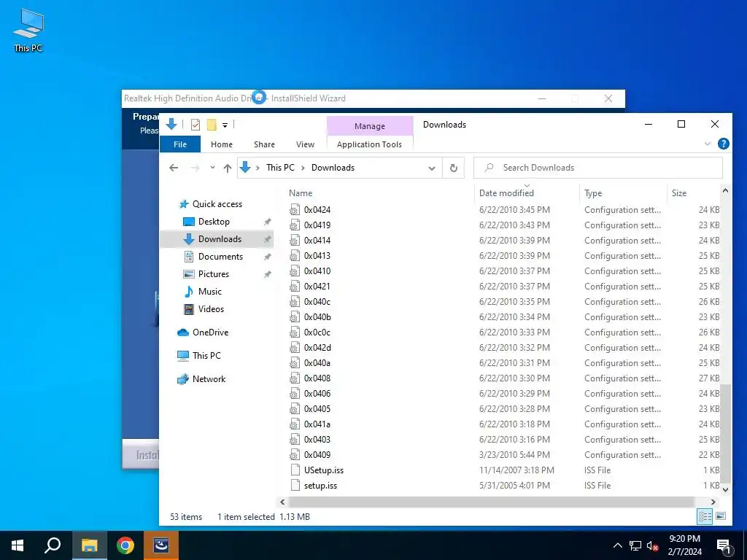Image resolution: width=747 pixels, height=560 pixels.
Task: Open the File ribbon tab
Action: click(180, 144)
